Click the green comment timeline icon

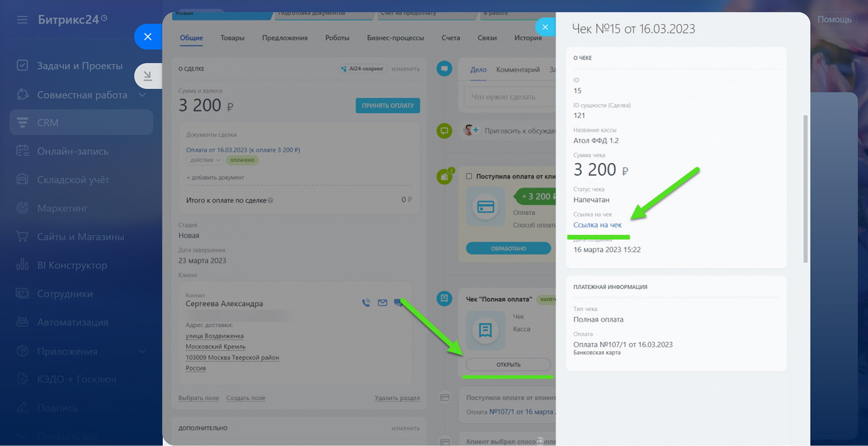[x=444, y=131]
